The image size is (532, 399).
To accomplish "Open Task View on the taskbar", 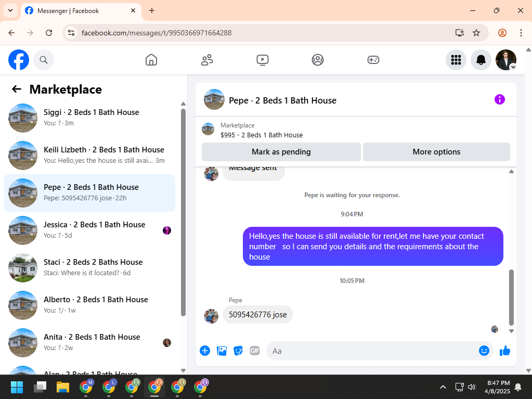I will click(40, 387).
